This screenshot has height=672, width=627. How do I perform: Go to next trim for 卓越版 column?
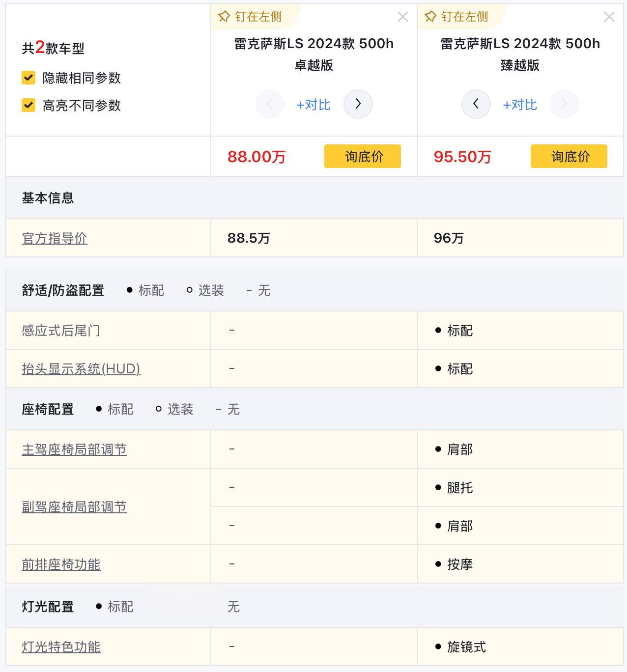click(x=358, y=104)
